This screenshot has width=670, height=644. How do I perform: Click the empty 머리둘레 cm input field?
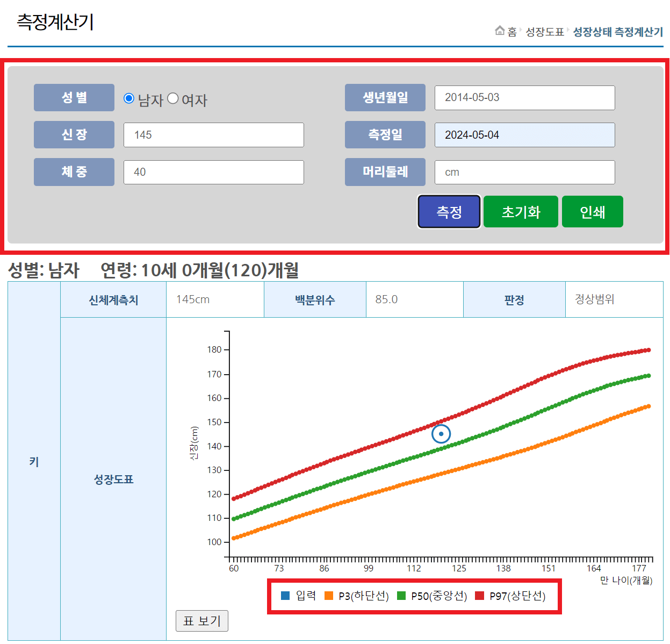click(x=524, y=172)
